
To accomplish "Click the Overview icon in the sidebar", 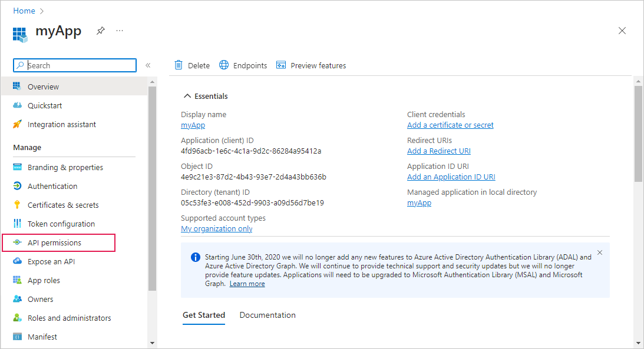I will click(17, 86).
